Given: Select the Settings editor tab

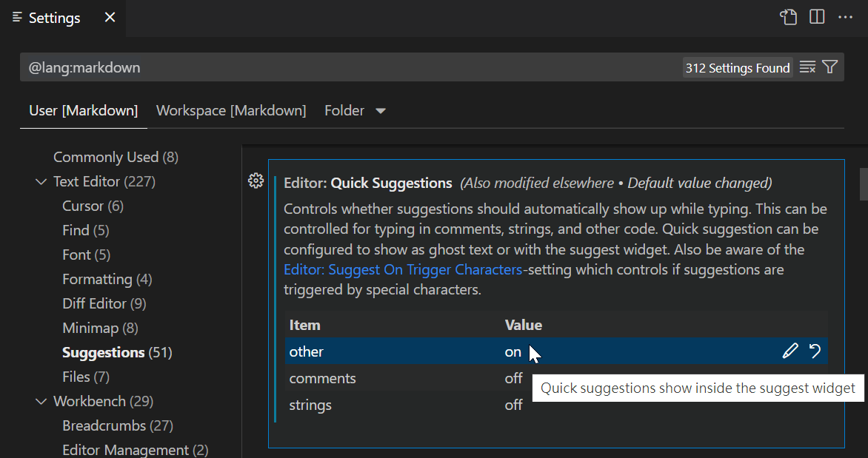Looking at the screenshot, I should coord(62,18).
